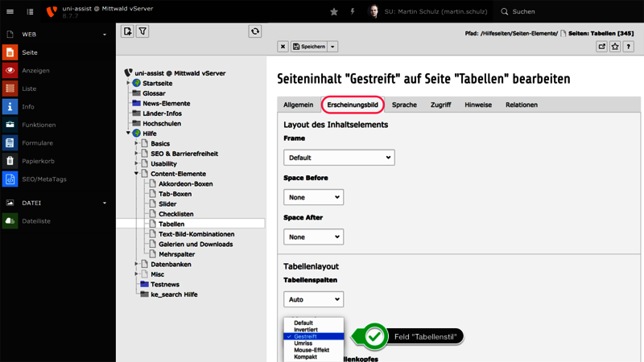
Task: Close the edit form with X
Action: point(283,47)
